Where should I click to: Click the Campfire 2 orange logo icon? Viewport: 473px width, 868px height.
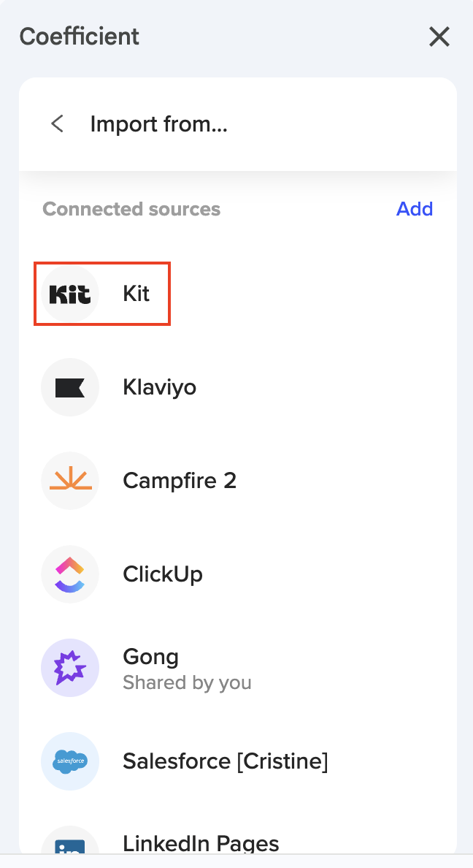tap(70, 481)
